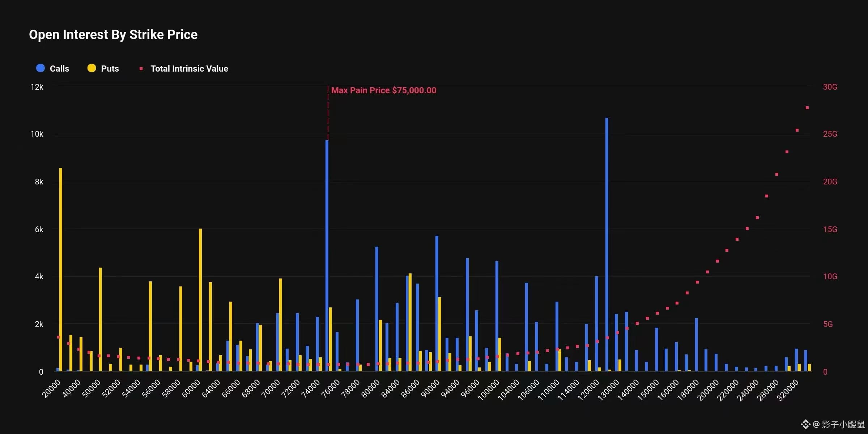The image size is (868, 434).
Task: Toggle the Calls series blue legend dot
Action: [41, 68]
